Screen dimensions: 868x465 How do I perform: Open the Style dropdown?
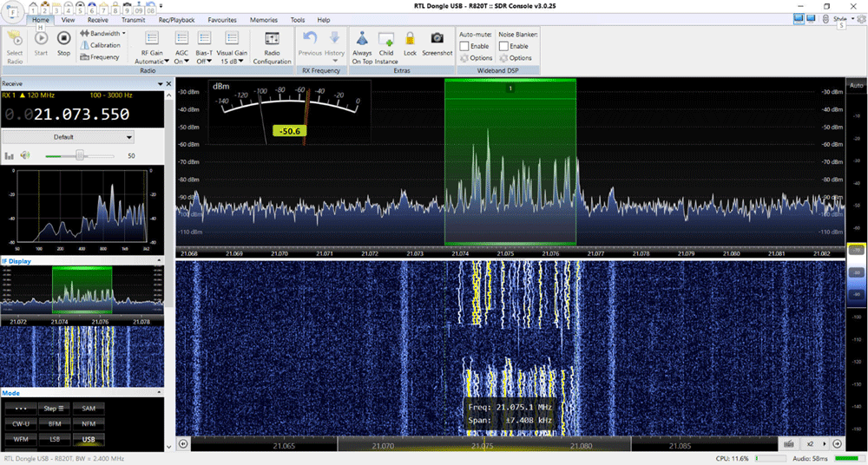[x=844, y=19]
